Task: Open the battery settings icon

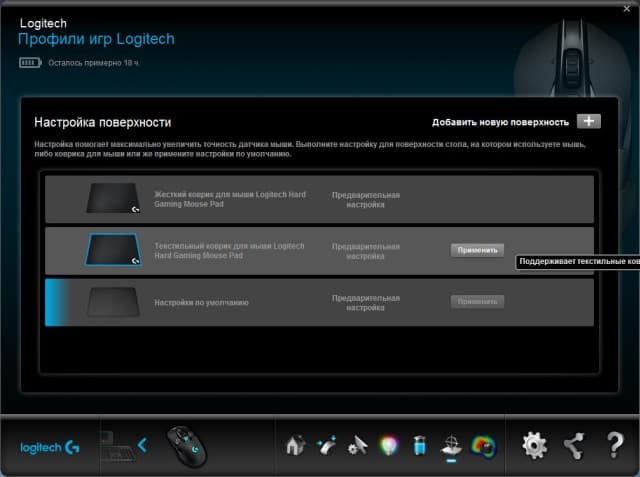Action: [420, 445]
